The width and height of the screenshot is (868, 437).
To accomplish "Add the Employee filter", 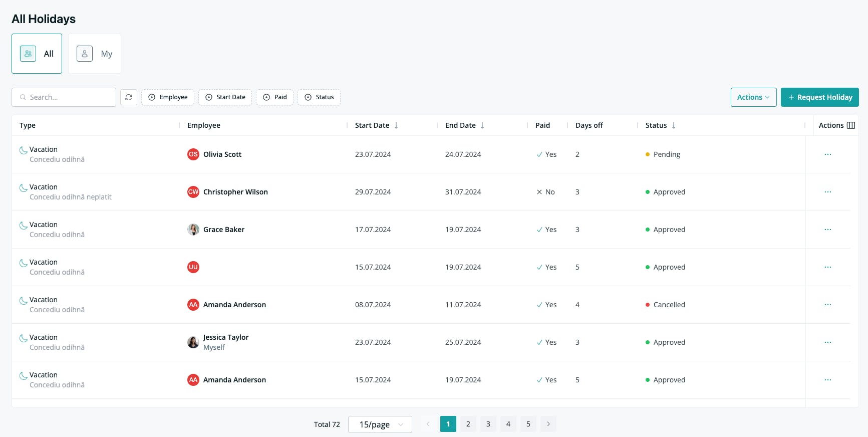I will 168,97.
